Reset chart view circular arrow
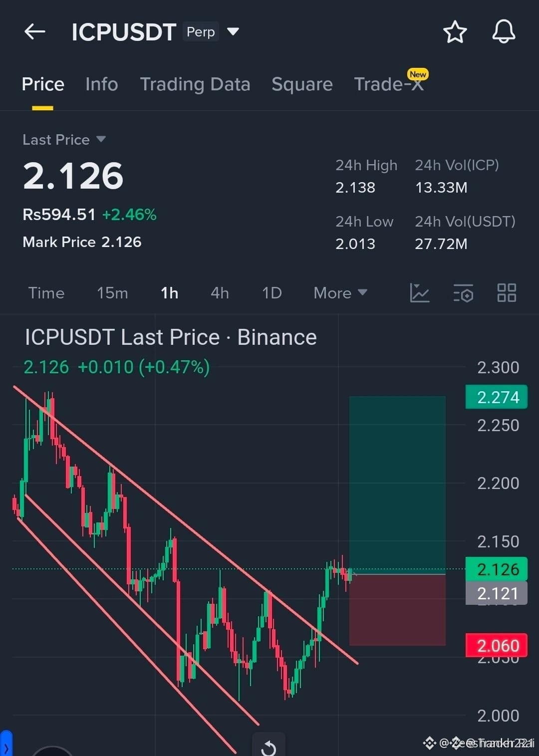Viewport: 539px width, 756px height. click(x=269, y=747)
